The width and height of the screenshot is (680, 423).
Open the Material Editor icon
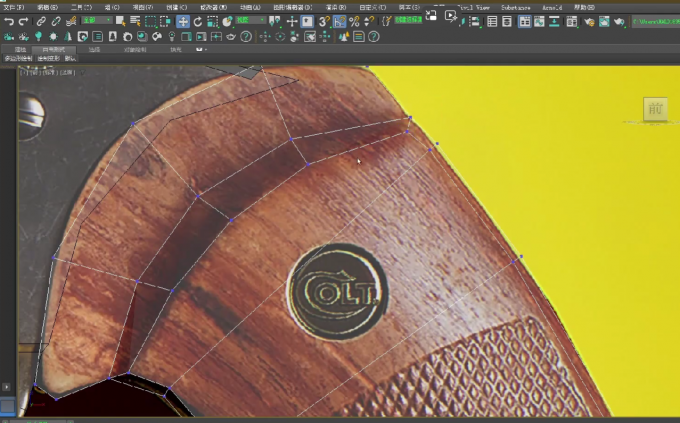click(572, 21)
